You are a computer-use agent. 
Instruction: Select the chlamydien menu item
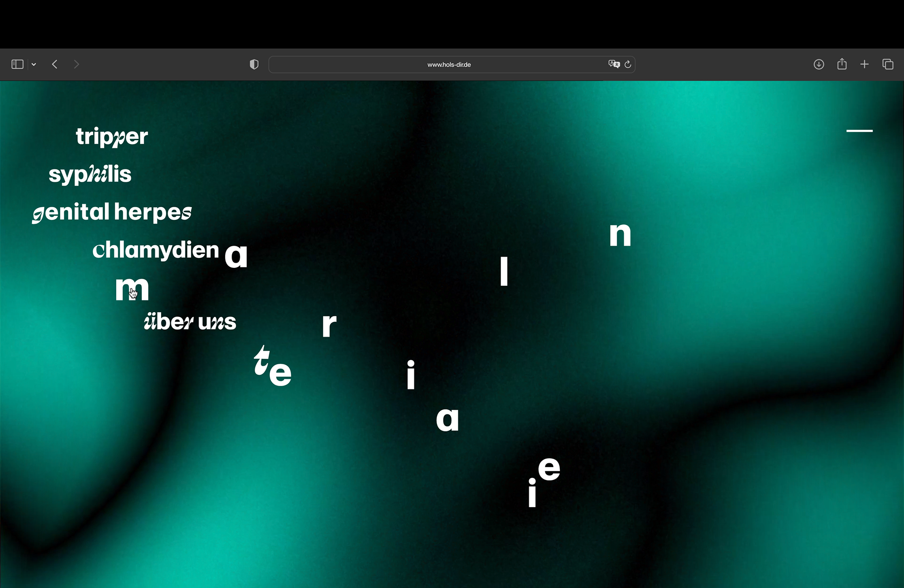click(x=155, y=250)
